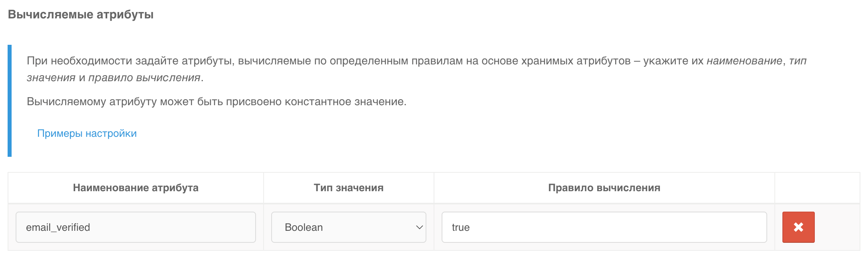Click the chevron arrow in type selector
This screenshot has width=868, height=268.
click(x=419, y=227)
